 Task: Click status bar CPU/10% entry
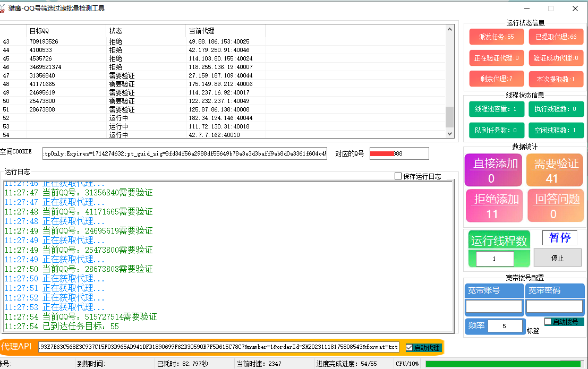407,364
